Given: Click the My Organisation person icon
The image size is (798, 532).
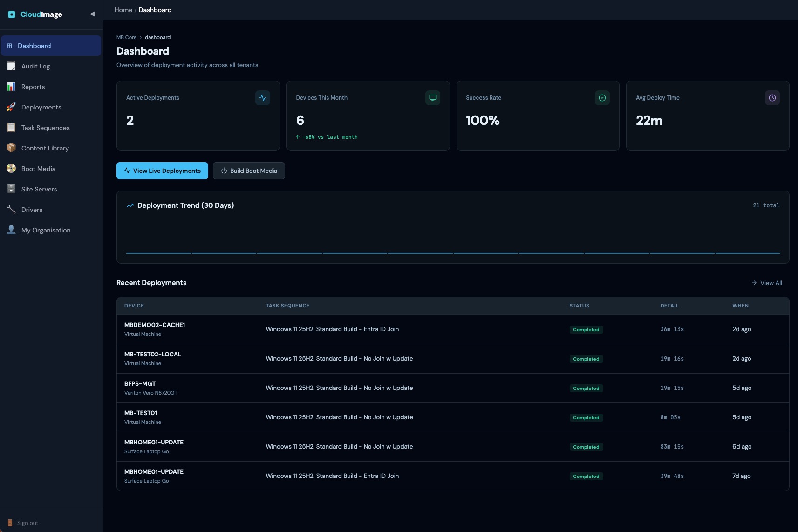Looking at the screenshot, I should click(11, 230).
